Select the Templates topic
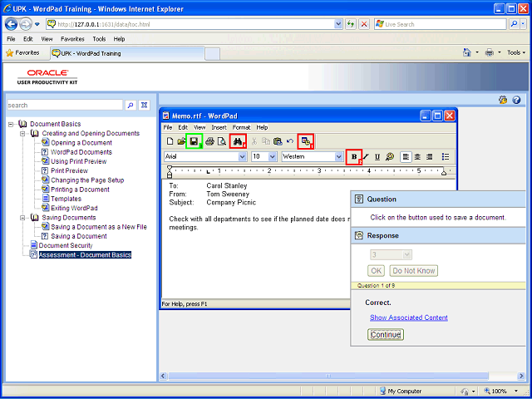 click(66, 199)
